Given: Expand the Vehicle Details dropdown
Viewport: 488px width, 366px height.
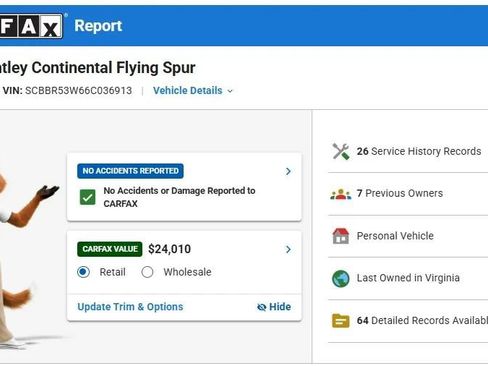Looking at the screenshot, I should point(193,91).
